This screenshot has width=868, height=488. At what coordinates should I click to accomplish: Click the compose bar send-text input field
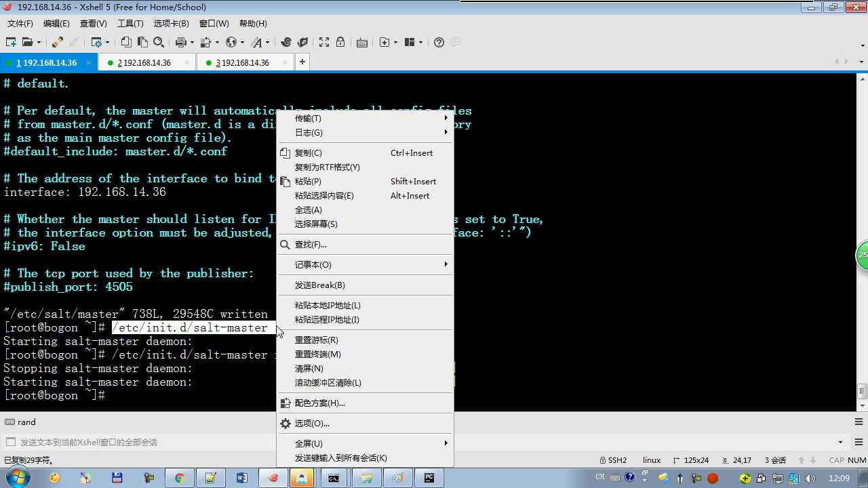click(427, 442)
